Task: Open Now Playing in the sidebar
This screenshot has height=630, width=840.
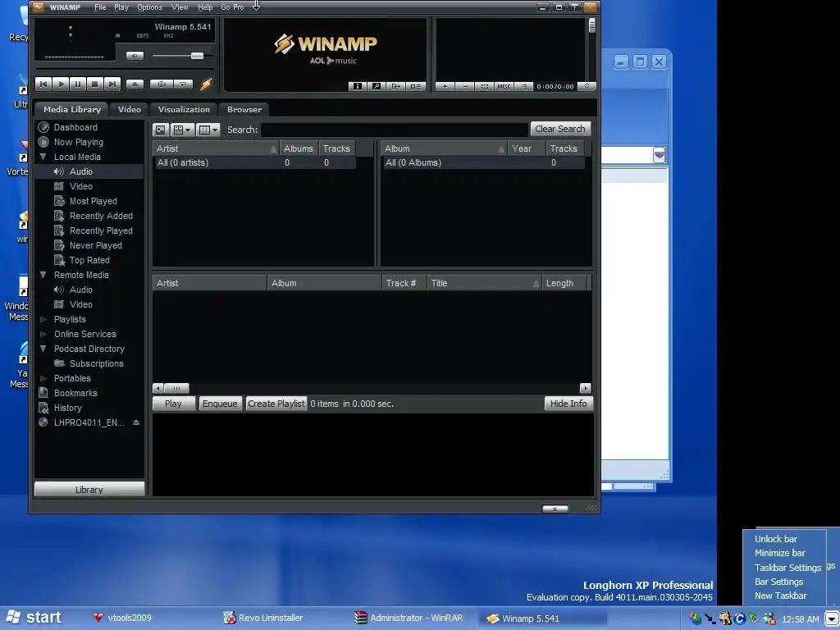Action: pyautogui.click(x=78, y=142)
